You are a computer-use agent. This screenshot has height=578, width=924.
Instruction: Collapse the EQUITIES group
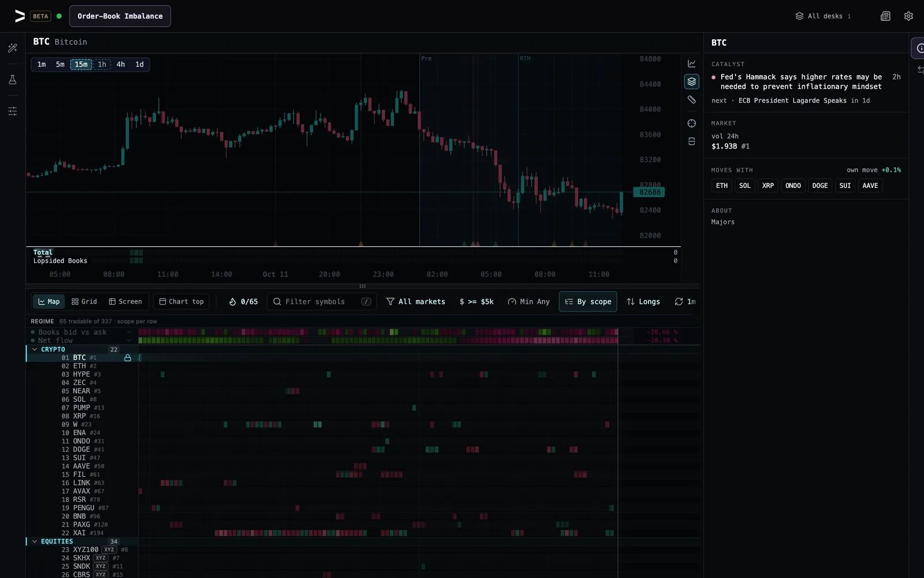click(35, 542)
